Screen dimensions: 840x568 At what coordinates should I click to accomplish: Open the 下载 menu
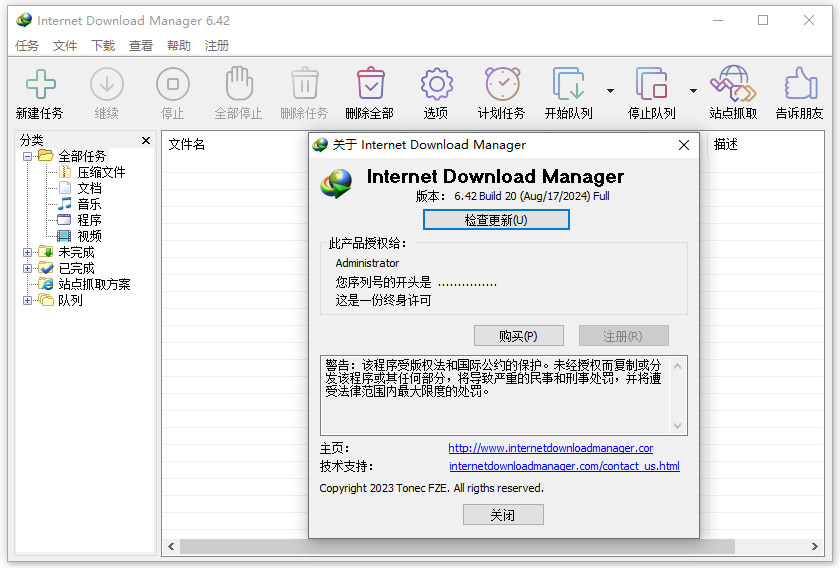[x=103, y=46]
